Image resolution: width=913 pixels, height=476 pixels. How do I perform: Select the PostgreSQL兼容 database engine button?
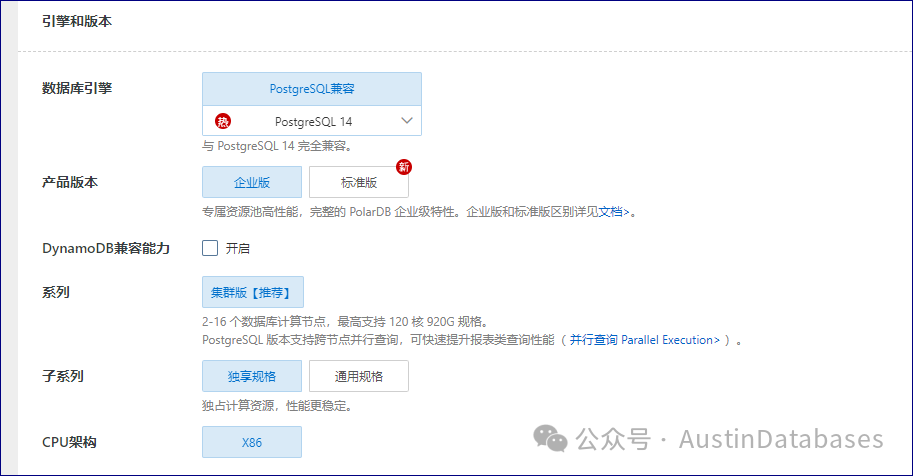312,89
